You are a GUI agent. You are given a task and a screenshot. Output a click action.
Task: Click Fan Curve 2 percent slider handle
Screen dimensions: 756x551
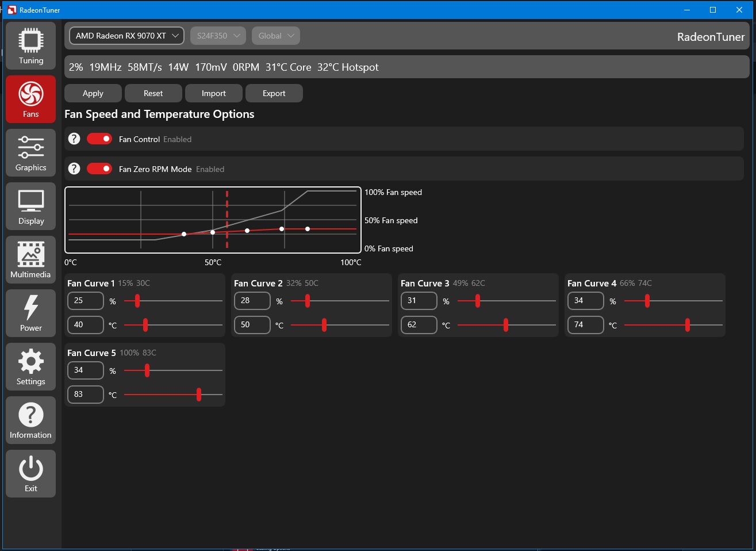coord(308,301)
